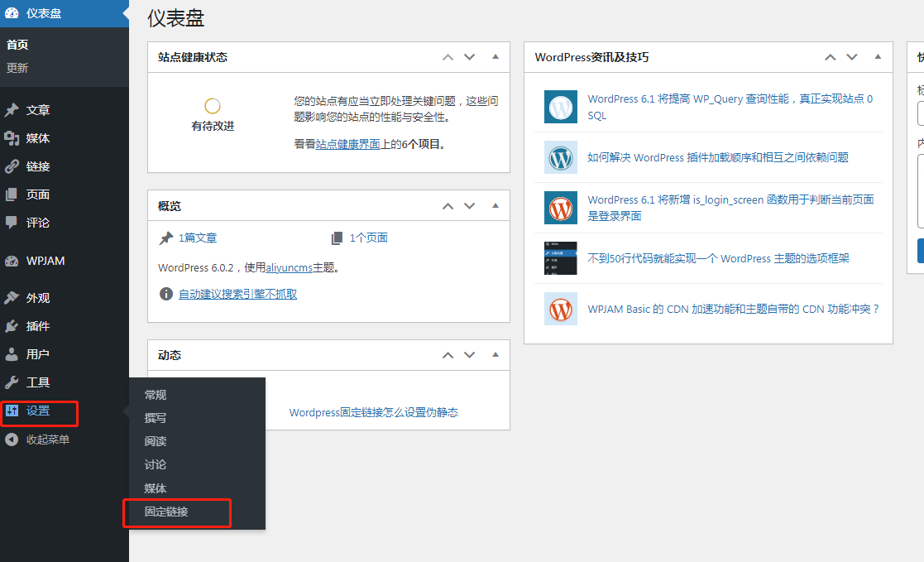Click the speech bubble icon beside 评论
Screen dimensions: 924x562
[12, 223]
